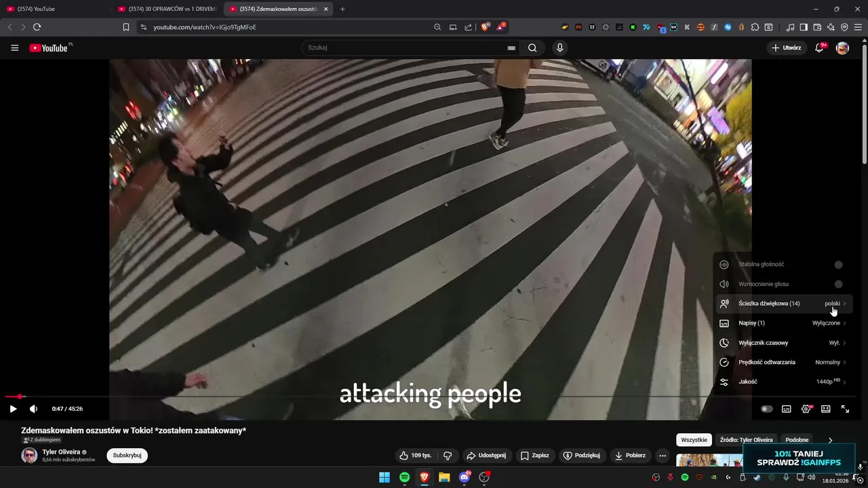Click the address bar URL
Image resolution: width=868 pixels, height=488 pixels.
point(205,27)
